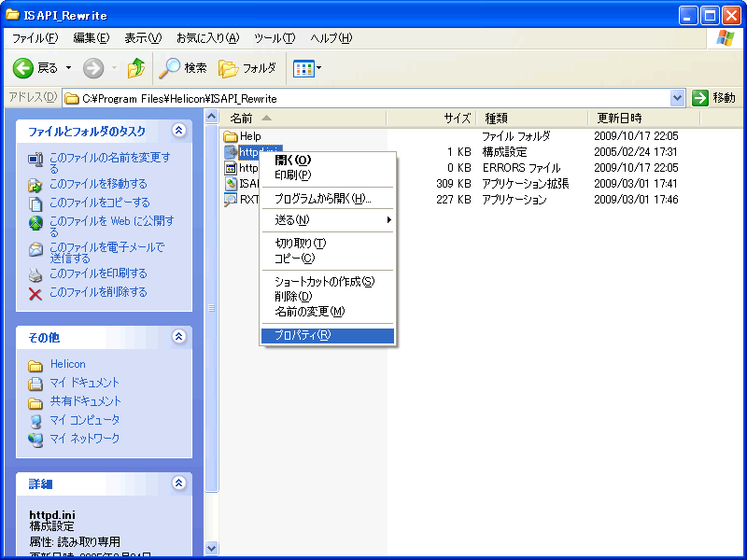
Task: Click the envelope e-mail file icon
Action: pyautogui.click(x=35, y=249)
